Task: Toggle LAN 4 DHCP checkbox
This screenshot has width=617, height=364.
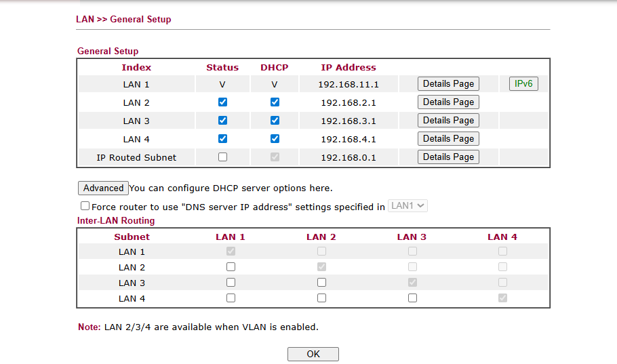Action: tap(275, 138)
